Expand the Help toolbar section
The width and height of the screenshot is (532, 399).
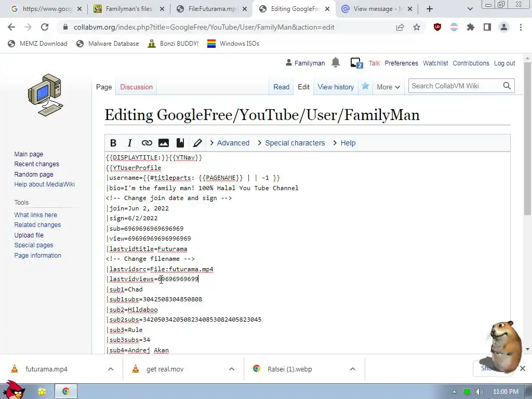point(344,143)
